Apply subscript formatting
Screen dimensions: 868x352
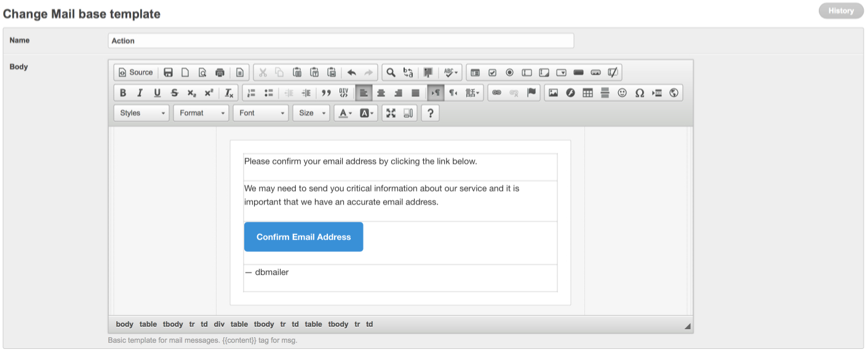click(192, 93)
